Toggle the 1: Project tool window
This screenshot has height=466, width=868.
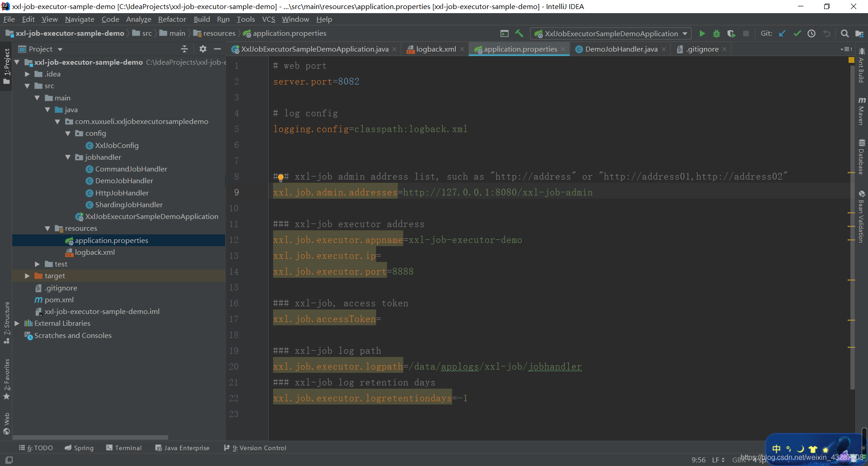(6, 67)
